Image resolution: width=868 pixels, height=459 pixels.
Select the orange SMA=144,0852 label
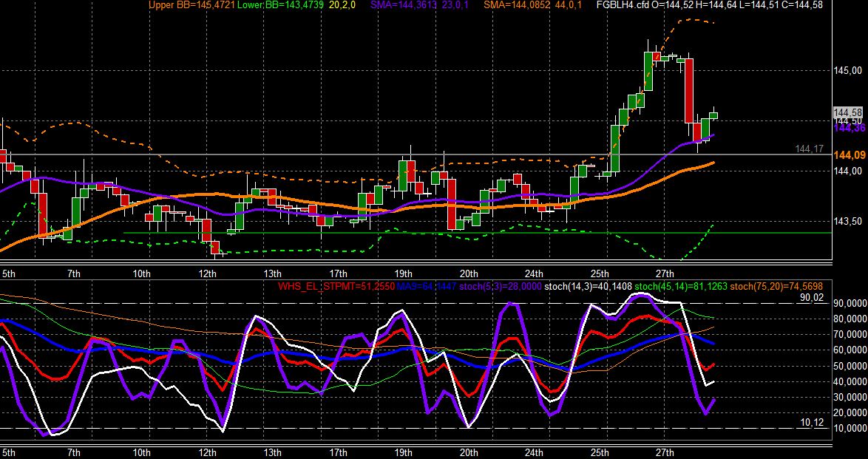[x=517, y=5]
